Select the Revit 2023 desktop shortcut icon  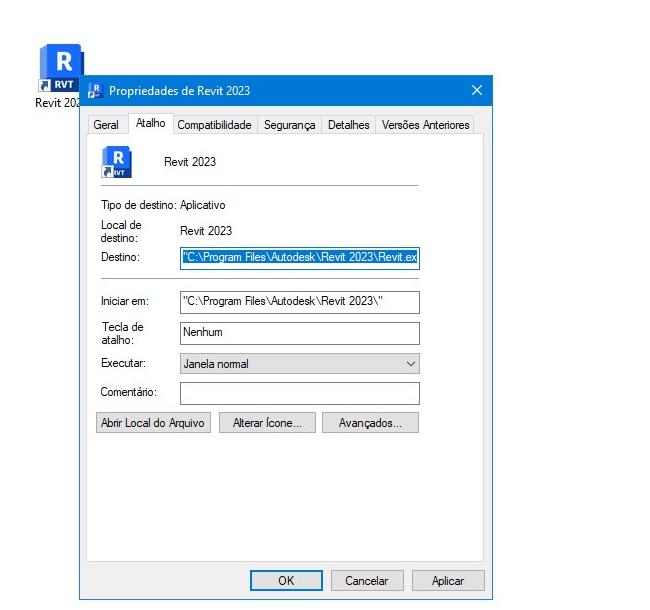point(61,67)
